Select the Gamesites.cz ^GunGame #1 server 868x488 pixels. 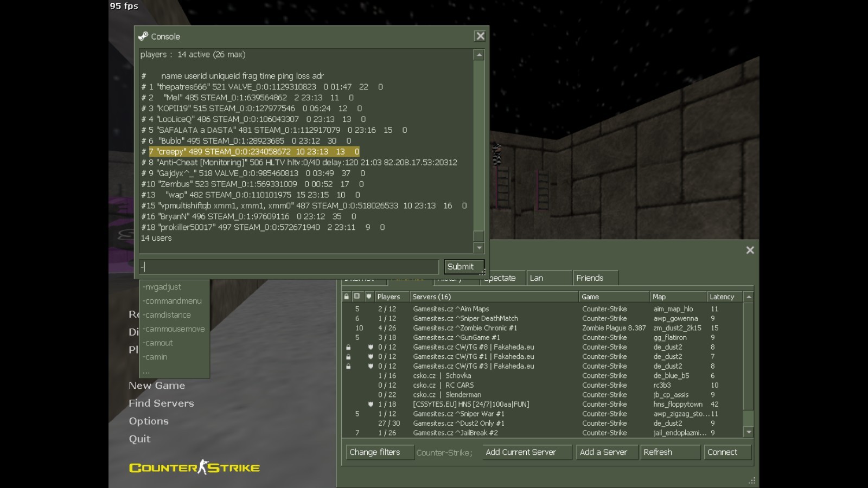[x=542, y=338]
